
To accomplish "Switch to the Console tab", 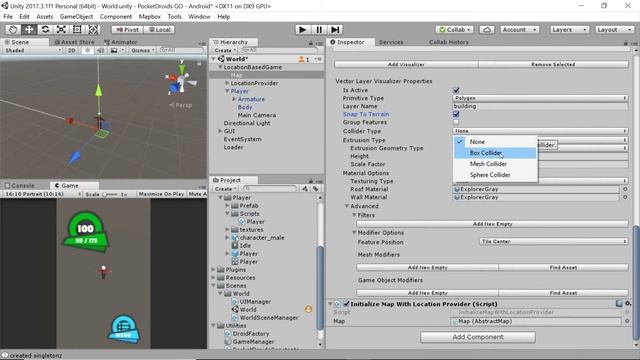I will (x=20, y=185).
